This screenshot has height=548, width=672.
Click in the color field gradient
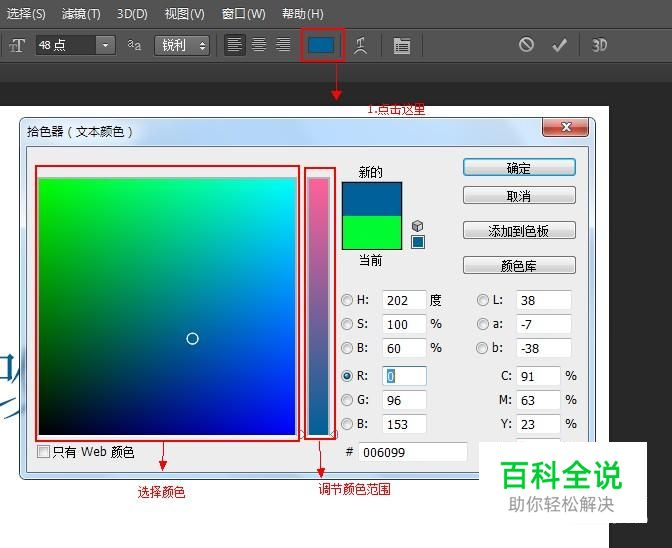167,306
